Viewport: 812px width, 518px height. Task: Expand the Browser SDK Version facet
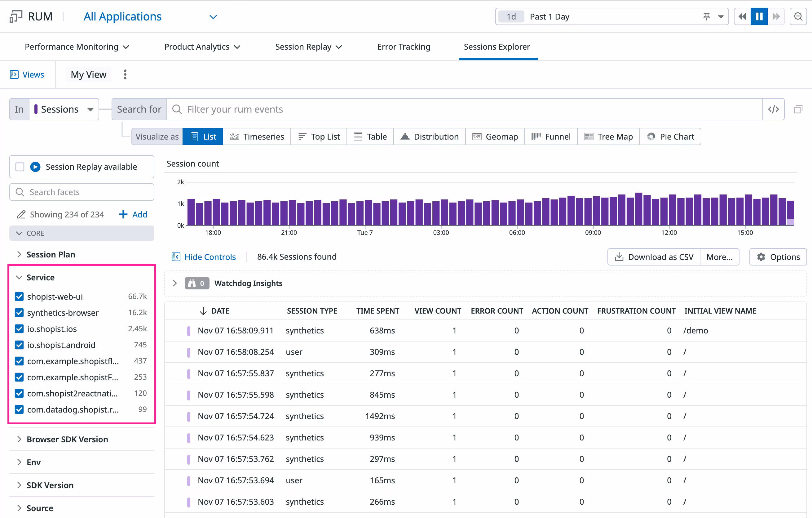(x=67, y=440)
